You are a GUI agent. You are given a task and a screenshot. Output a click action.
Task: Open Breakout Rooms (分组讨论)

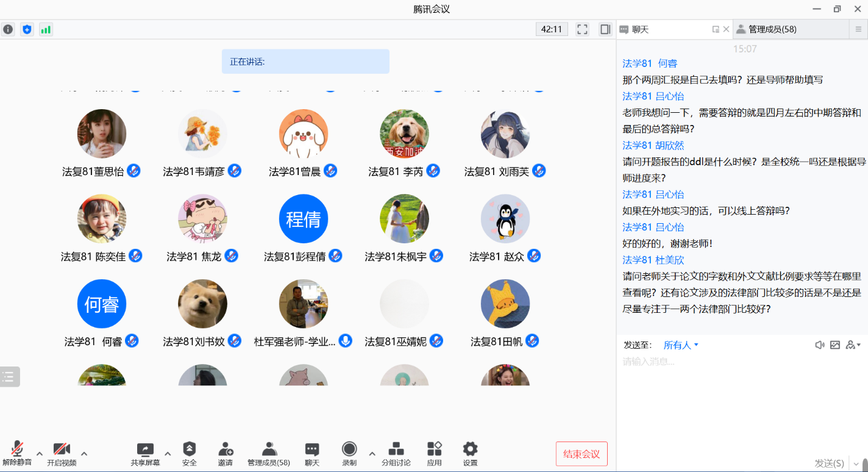(396, 454)
